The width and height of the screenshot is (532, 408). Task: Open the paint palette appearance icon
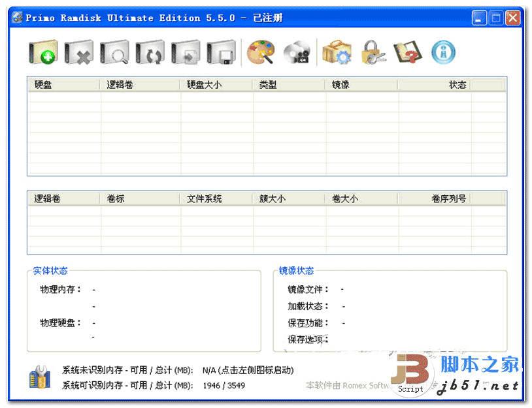click(x=260, y=52)
